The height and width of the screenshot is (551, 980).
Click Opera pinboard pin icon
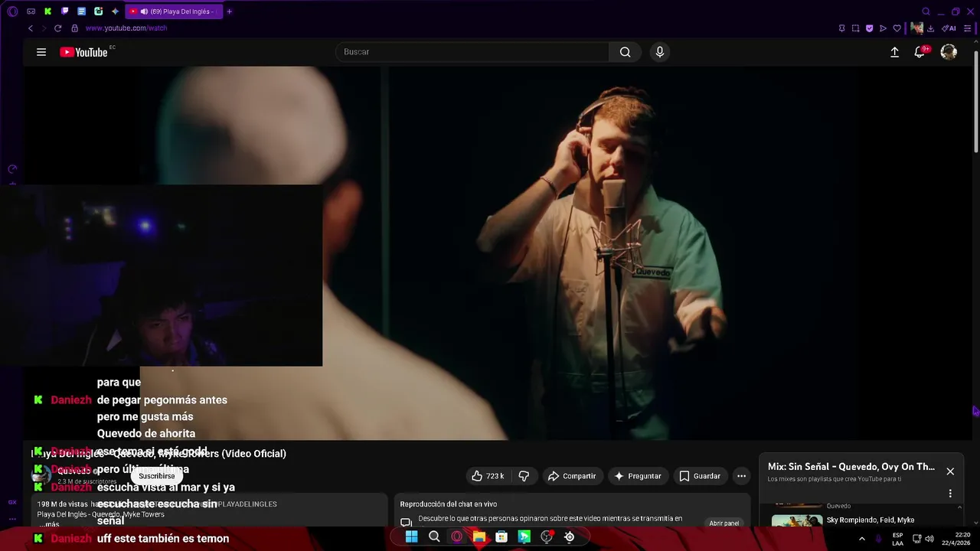(x=841, y=28)
